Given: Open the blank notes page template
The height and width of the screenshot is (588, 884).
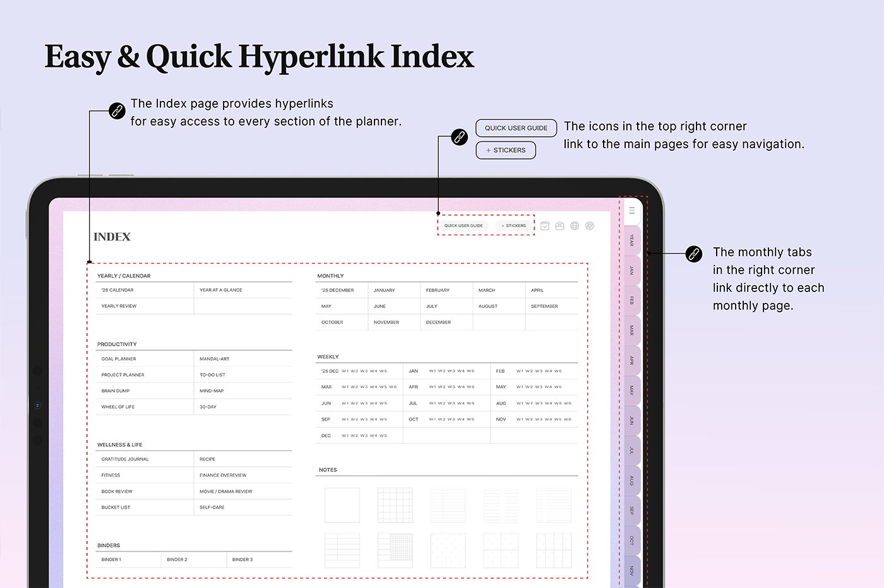Looking at the screenshot, I should coord(342,505).
